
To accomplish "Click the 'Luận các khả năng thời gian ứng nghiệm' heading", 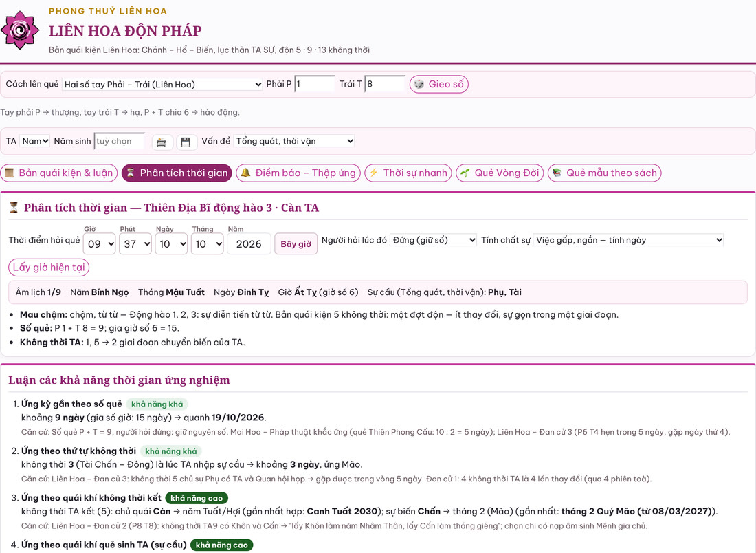I will click(x=119, y=380).
